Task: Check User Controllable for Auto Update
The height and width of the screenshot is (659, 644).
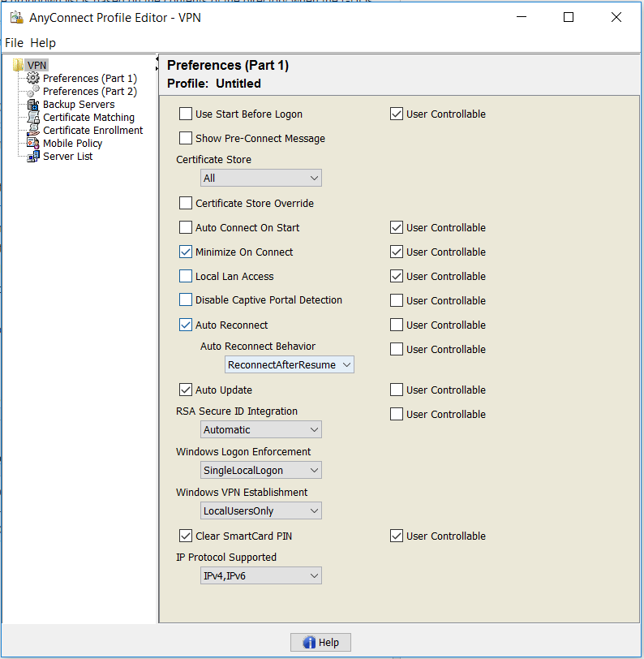Action: [x=397, y=390]
